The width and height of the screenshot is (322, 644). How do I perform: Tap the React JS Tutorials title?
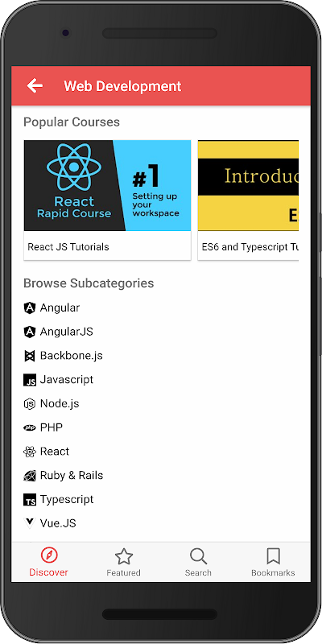pyautogui.click(x=68, y=247)
